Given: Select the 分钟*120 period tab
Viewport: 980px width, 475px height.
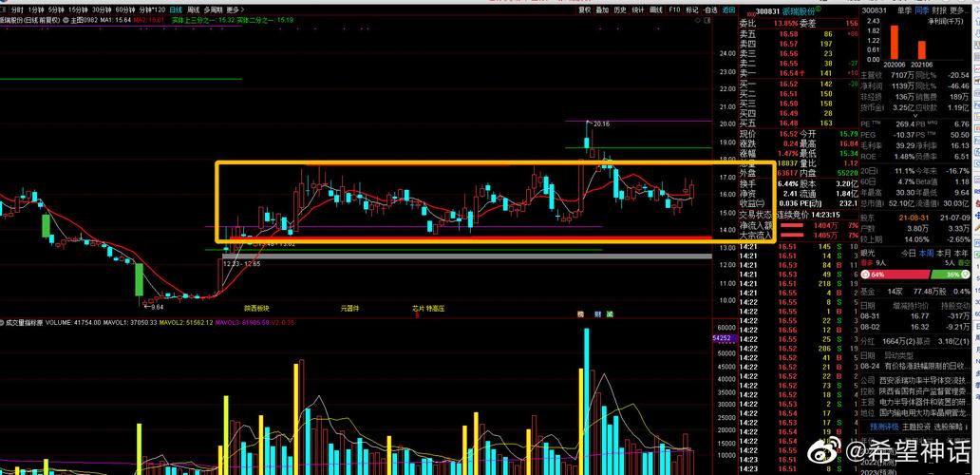Looking at the screenshot, I should click(x=153, y=10).
